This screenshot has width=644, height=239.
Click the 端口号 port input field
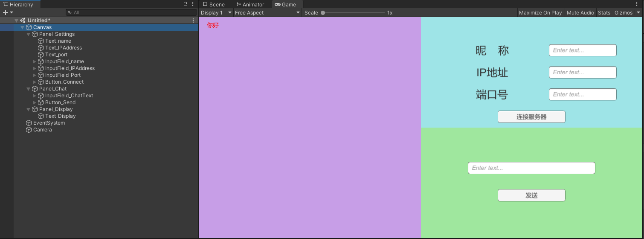coord(583,95)
